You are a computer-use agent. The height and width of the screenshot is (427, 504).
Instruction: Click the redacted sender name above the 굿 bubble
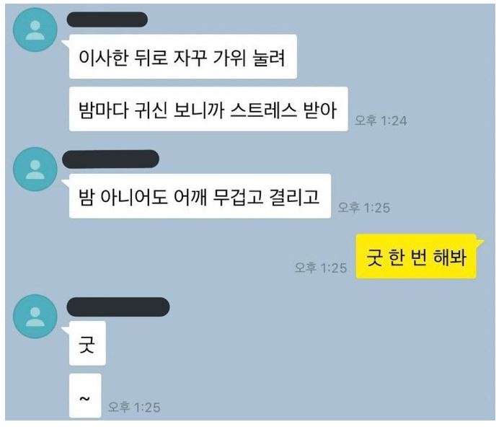[118, 307]
